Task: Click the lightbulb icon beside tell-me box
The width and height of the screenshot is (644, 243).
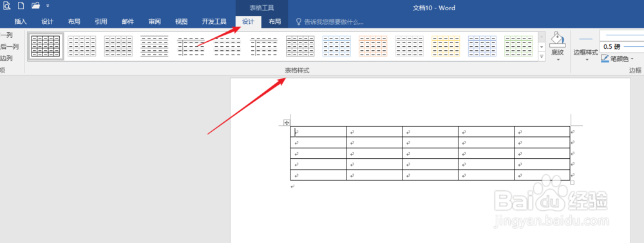Action: (299, 22)
